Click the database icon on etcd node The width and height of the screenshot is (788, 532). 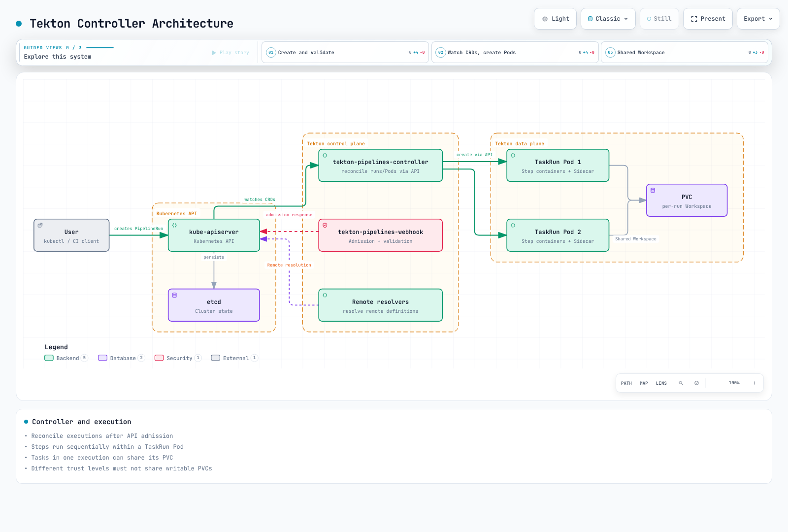(x=174, y=295)
